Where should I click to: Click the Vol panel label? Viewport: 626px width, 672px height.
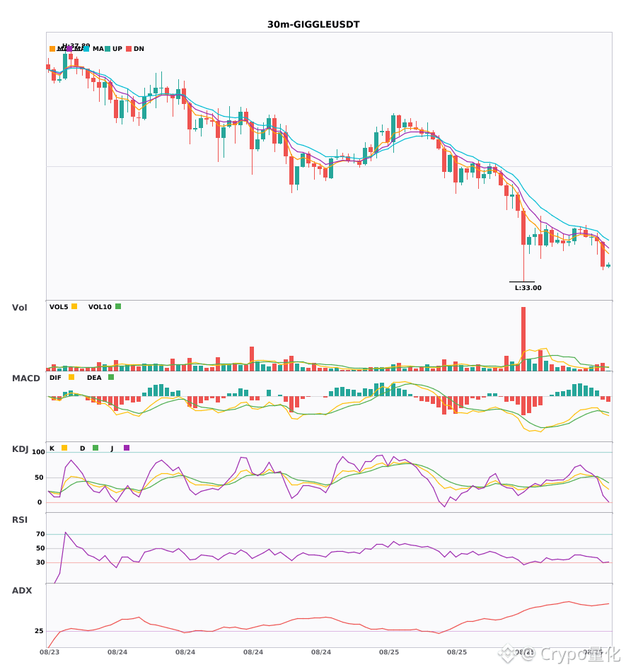point(19,308)
